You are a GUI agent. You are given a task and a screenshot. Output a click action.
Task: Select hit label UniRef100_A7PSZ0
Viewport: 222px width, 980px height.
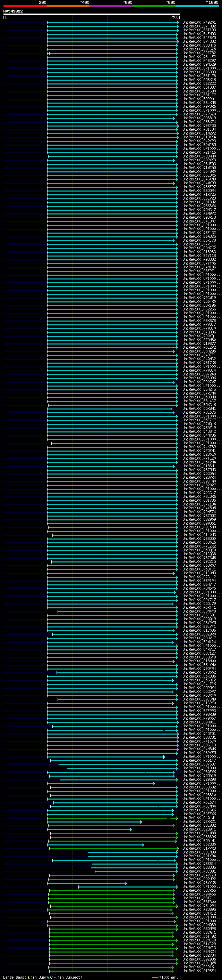[199, 114]
